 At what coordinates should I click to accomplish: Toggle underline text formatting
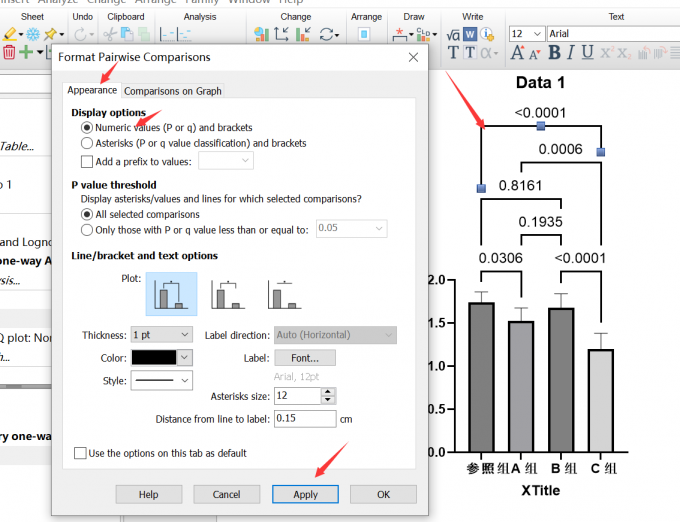pyautogui.click(x=588, y=52)
